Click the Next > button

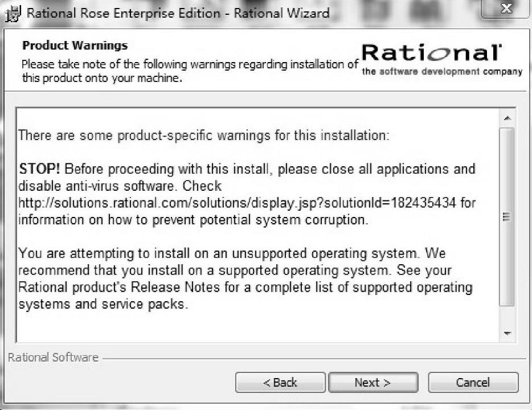pos(373,383)
